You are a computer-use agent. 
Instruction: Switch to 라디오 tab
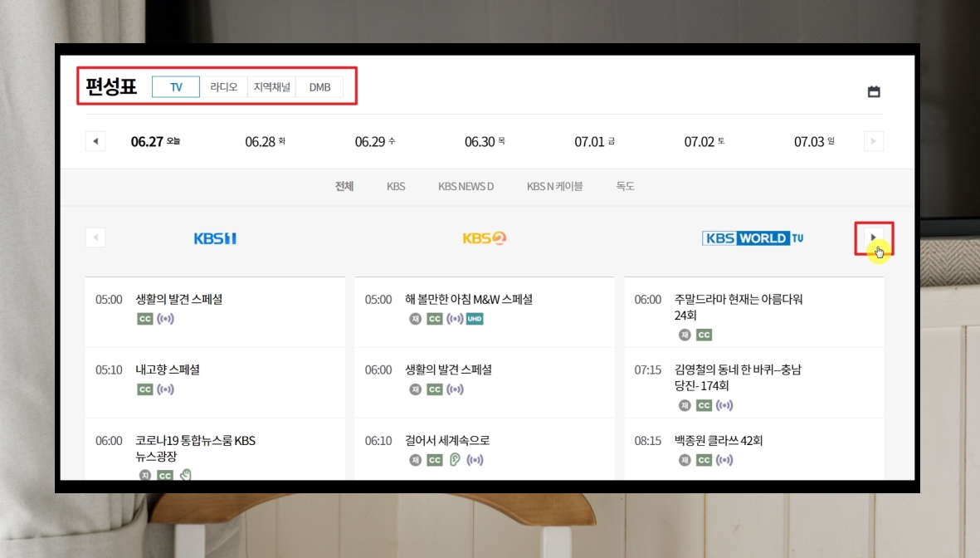224,87
